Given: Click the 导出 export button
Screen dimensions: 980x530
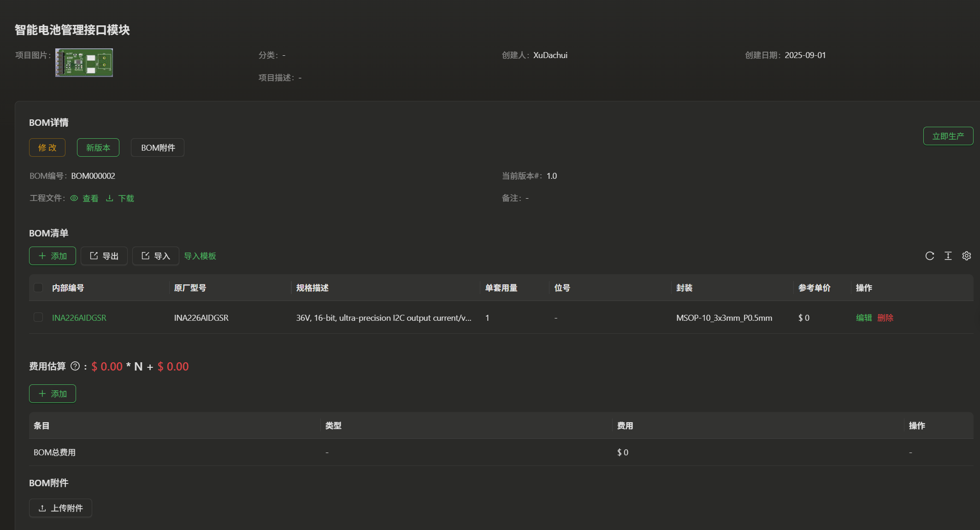Looking at the screenshot, I should tap(104, 256).
